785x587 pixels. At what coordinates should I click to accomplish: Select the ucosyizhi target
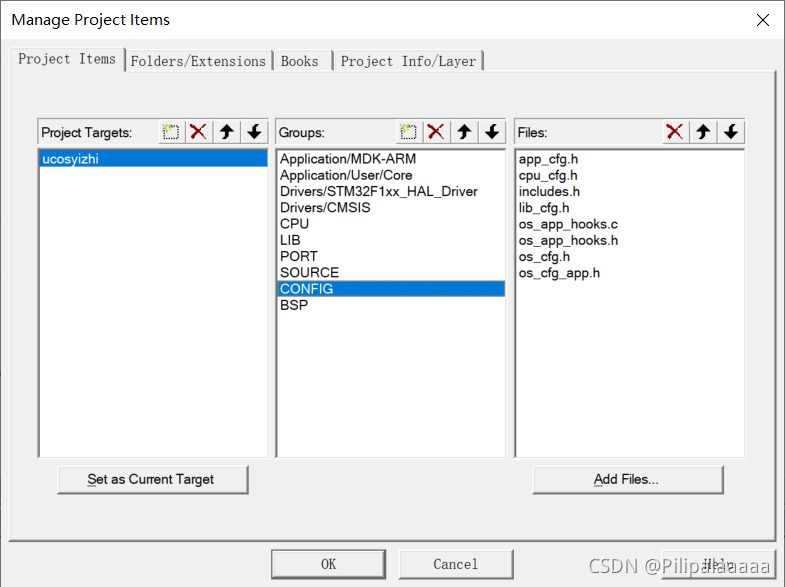tap(153, 159)
